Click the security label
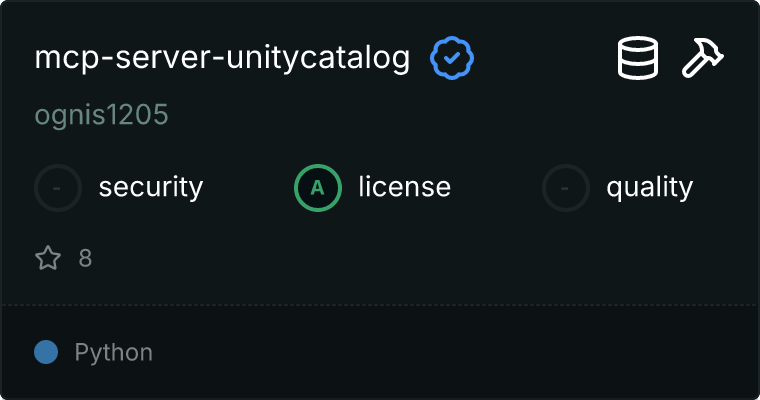The height and width of the screenshot is (400, 760). tap(150, 187)
